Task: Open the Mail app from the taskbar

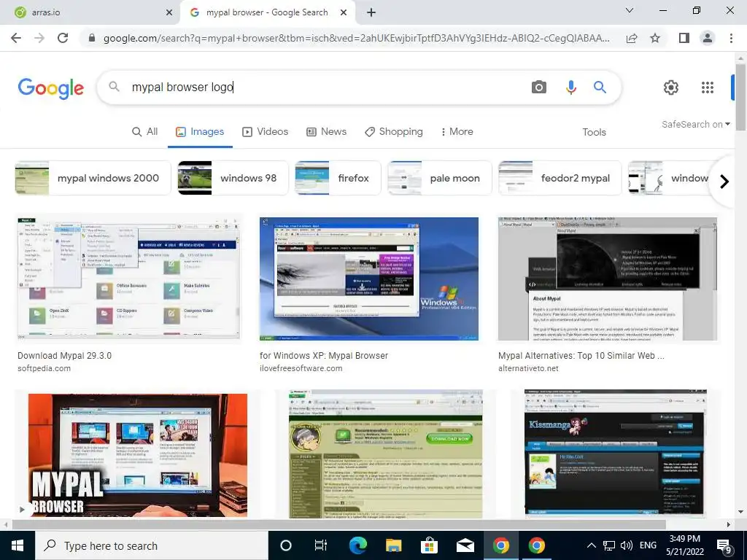Action: tap(465, 545)
